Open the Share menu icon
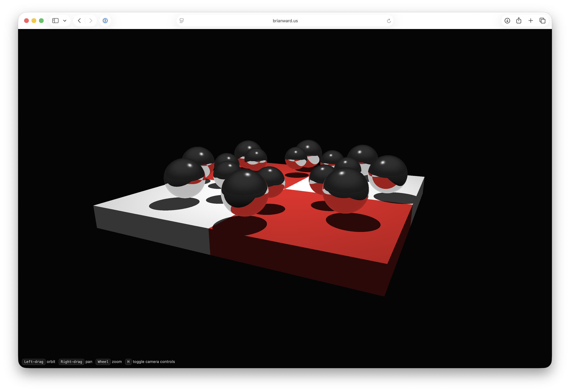The height and width of the screenshot is (392, 570). point(519,21)
